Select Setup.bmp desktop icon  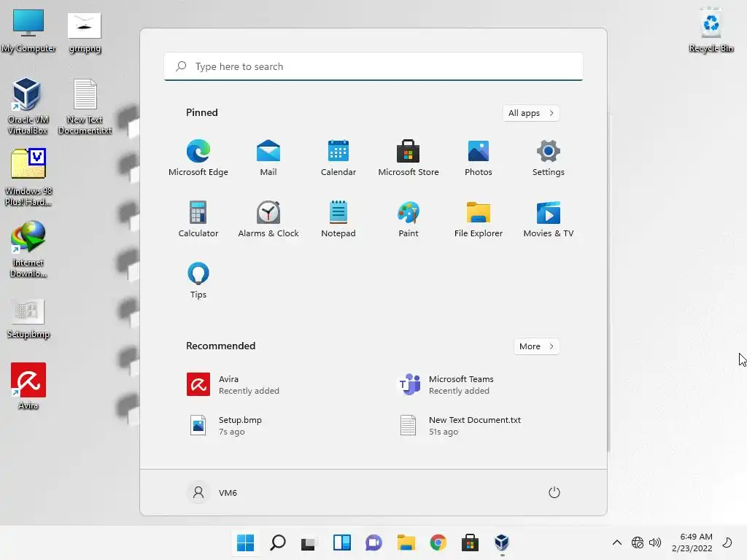[28, 319]
